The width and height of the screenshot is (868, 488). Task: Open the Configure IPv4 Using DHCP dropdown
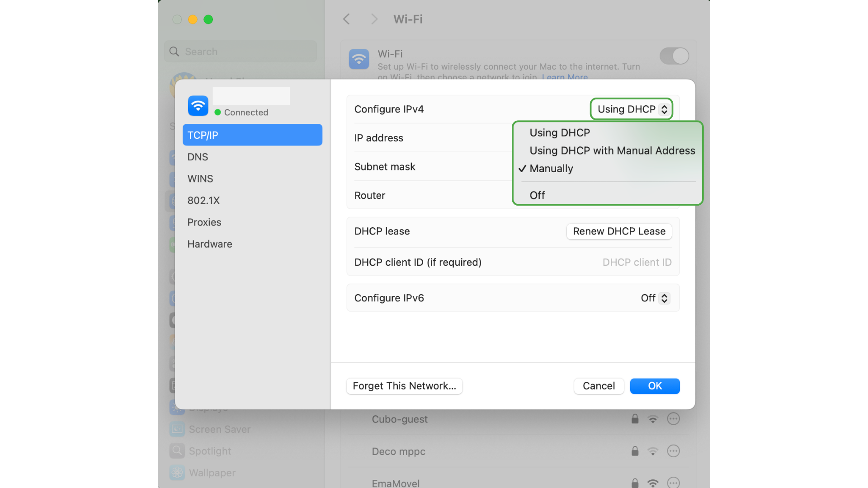(632, 109)
